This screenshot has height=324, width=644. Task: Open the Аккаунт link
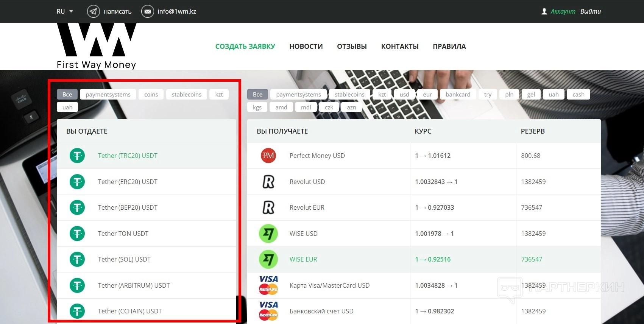pyautogui.click(x=563, y=11)
